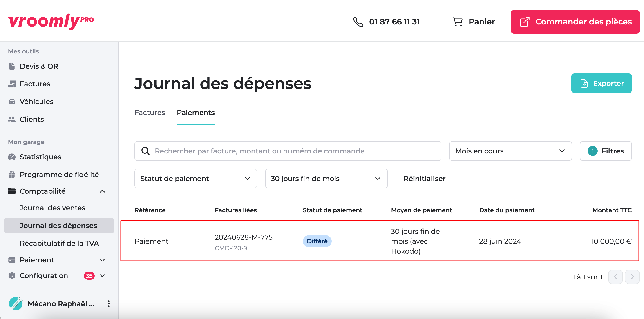Open Véhicules via the car icon

click(x=12, y=102)
